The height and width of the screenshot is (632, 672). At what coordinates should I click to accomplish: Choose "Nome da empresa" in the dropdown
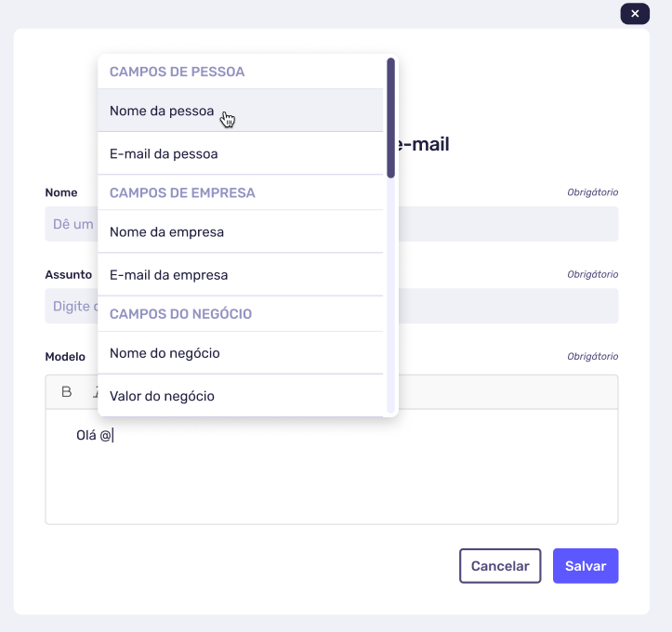tap(166, 231)
